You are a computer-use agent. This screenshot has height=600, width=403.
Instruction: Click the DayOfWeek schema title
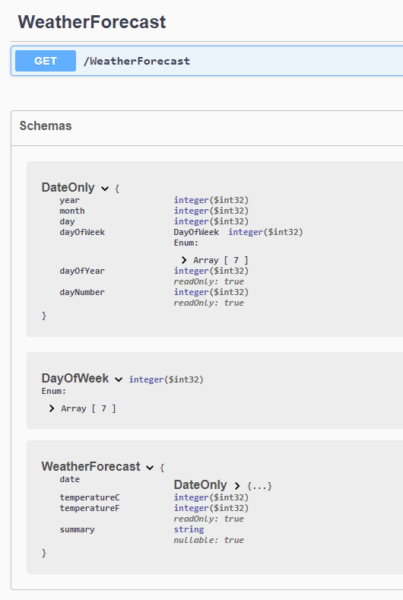pyautogui.click(x=75, y=378)
